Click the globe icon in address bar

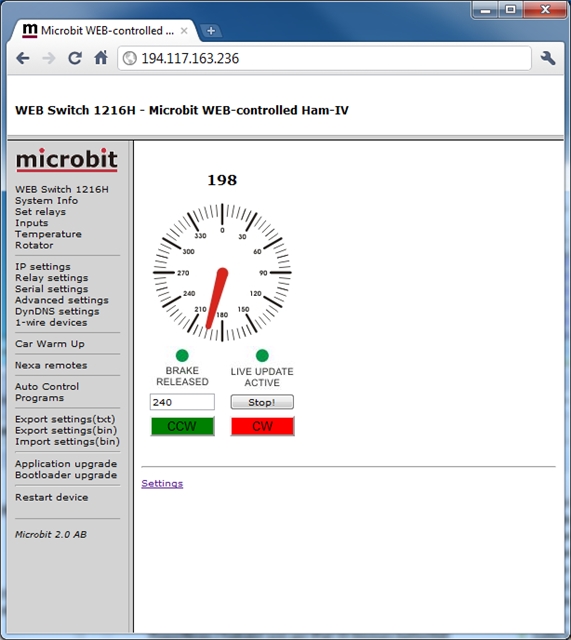pos(130,58)
